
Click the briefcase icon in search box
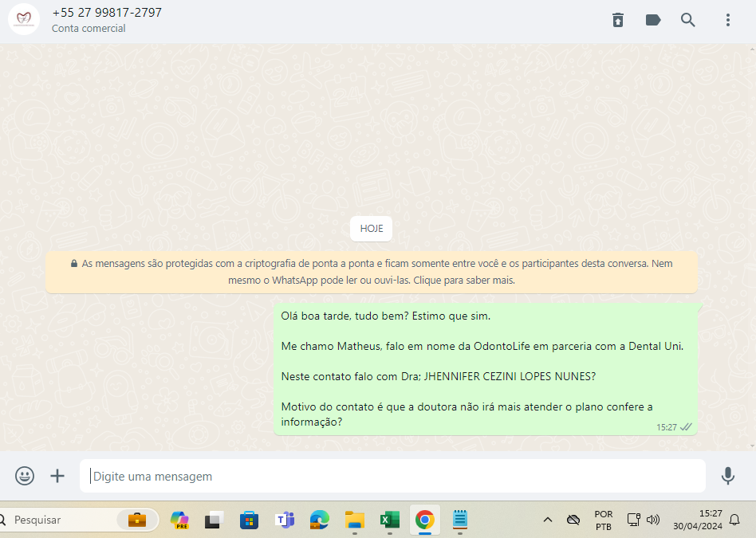[137, 520]
